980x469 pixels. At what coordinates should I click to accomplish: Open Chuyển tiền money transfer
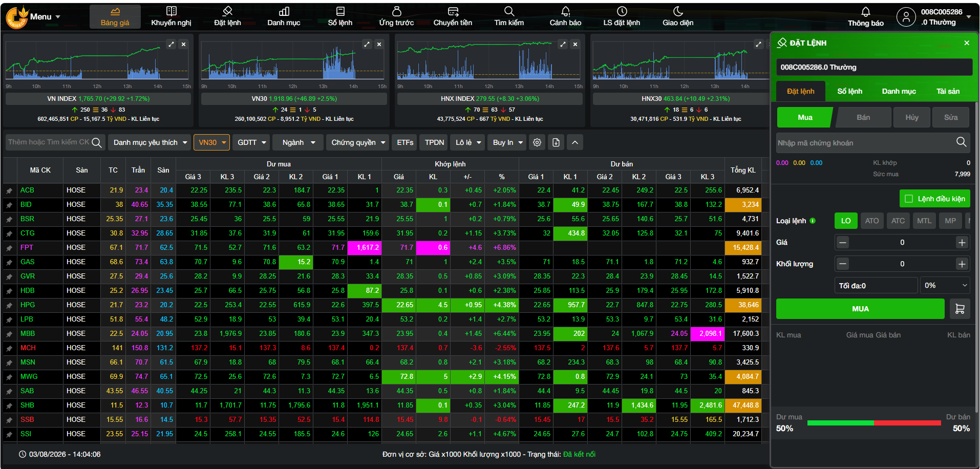pos(453,16)
